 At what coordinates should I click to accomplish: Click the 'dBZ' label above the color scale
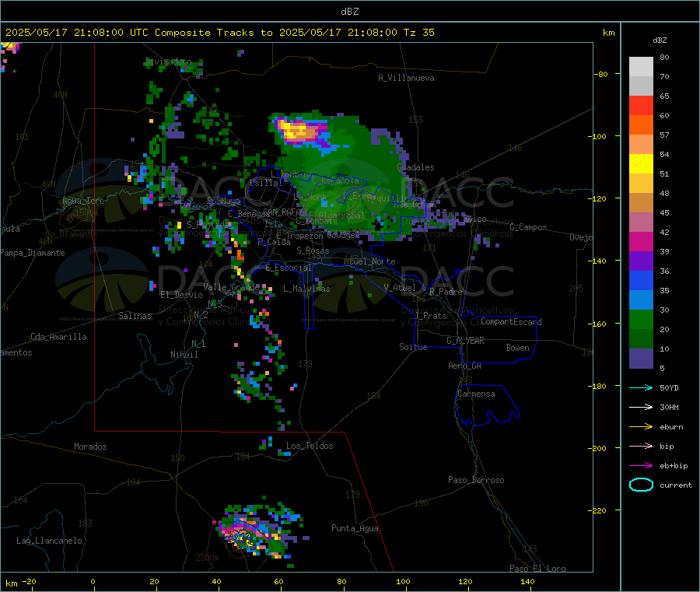click(660, 40)
